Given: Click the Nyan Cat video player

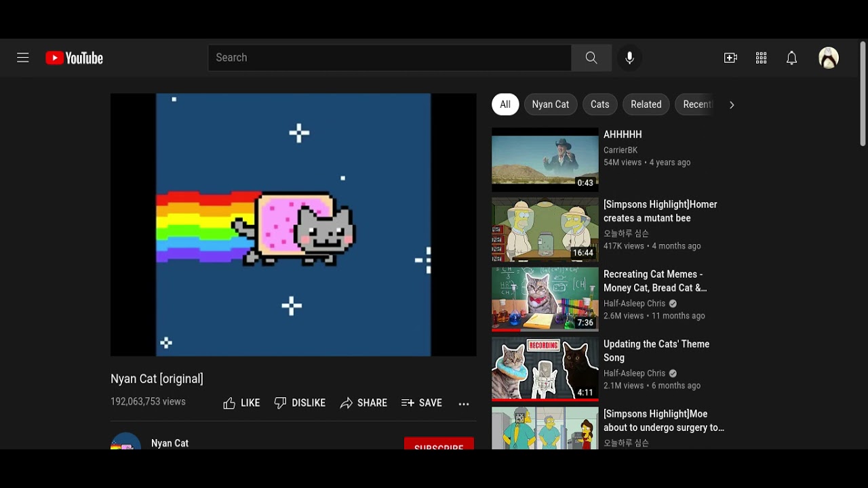Looking at the screenshot, I should click(294, 224).
